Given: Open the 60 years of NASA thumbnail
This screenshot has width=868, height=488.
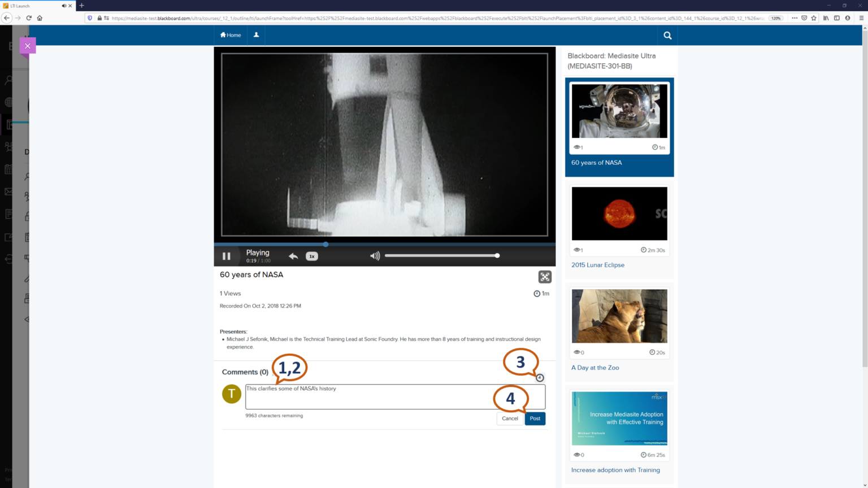Looking at the screenshot, I should click(x=619, y=111).
